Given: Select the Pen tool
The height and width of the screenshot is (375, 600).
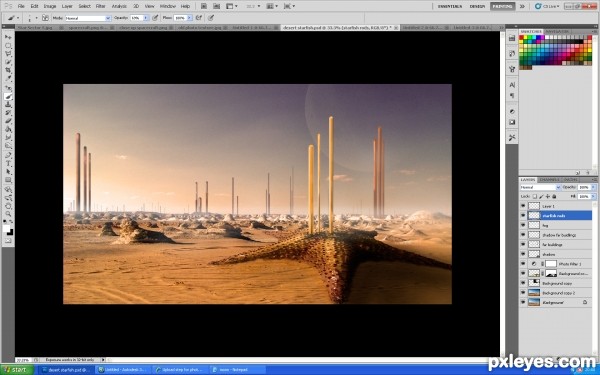Looking at the screenshot, I should pyautogui.click(x=8, y=156).
